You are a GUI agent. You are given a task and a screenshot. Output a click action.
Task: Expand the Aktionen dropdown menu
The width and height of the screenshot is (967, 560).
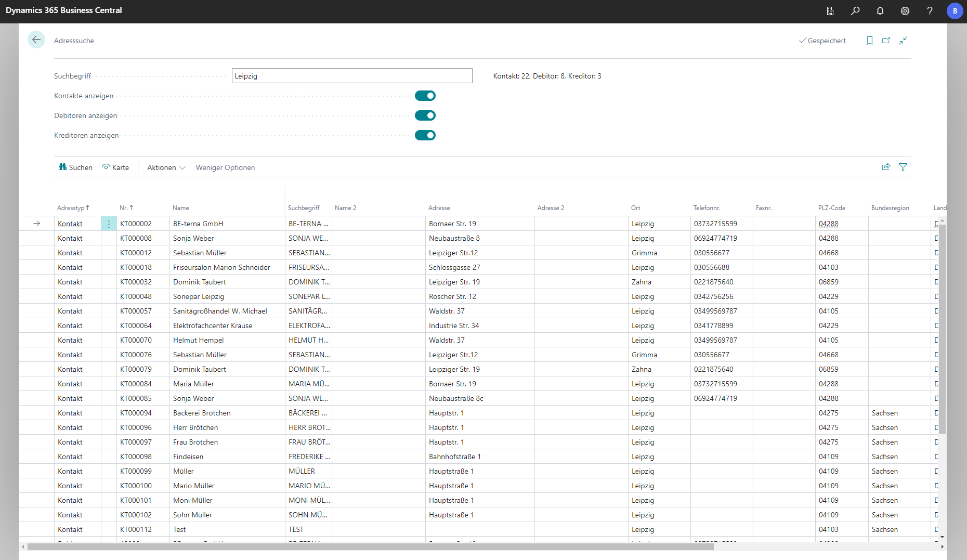pos(166,167)
